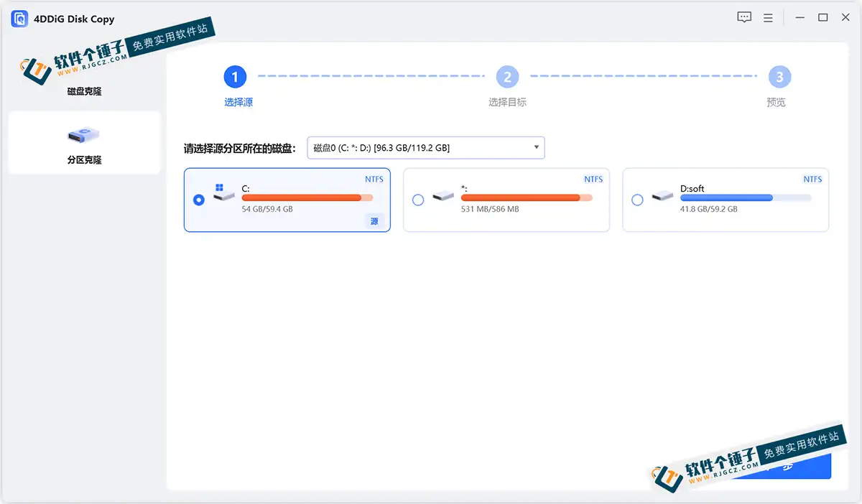The image size is (862, 504).
Task: Click the 54 GB/59.4 GB size text
Action: pyautogui.click(x=267, y=209)
